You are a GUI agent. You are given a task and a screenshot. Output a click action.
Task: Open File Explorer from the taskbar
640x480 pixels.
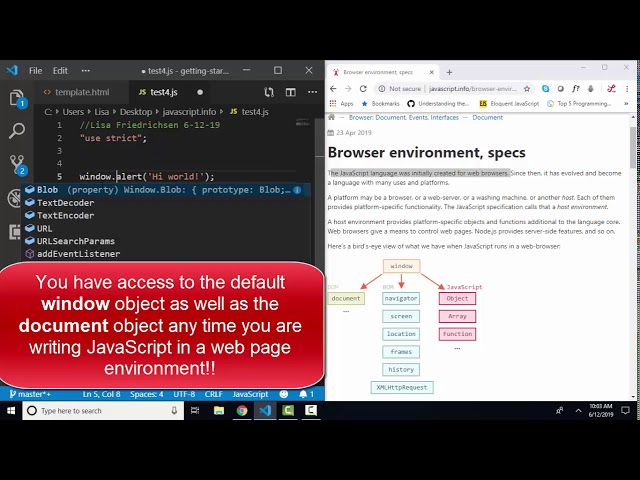pyautogui.click(x=219, y=411)
